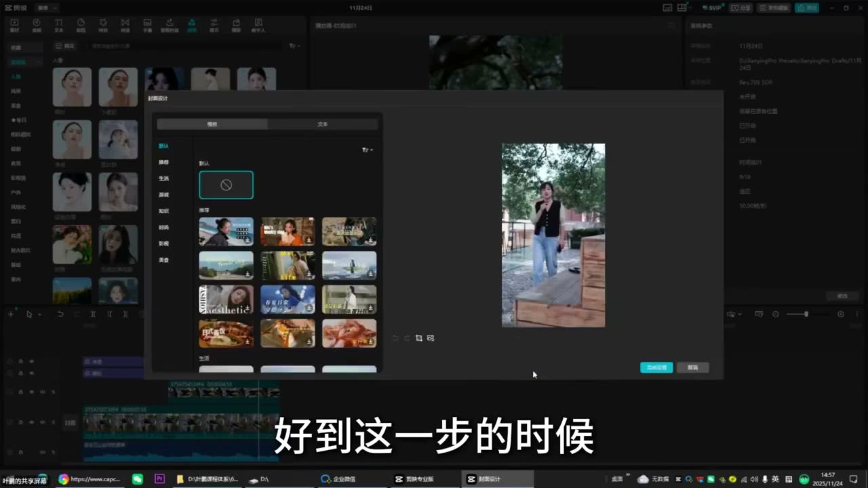Open WeChat from the taskbar
The height and width of the screenshot is (488, 868).
(138, 479)
